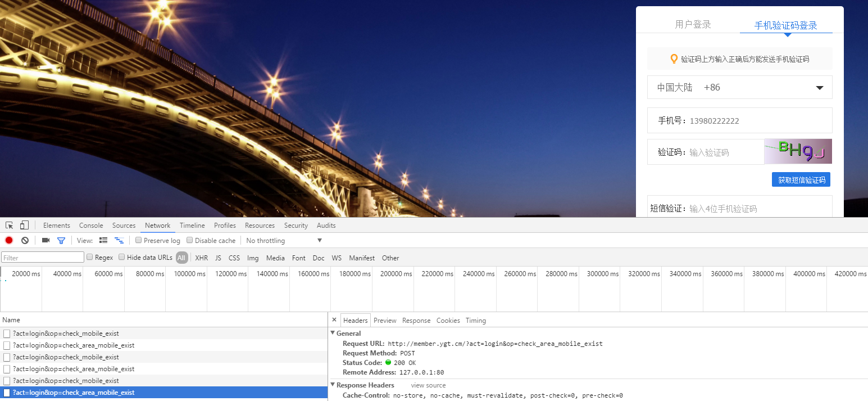
Task: Enable the Preserve log checkbox
Action: [x=138, y=240]
